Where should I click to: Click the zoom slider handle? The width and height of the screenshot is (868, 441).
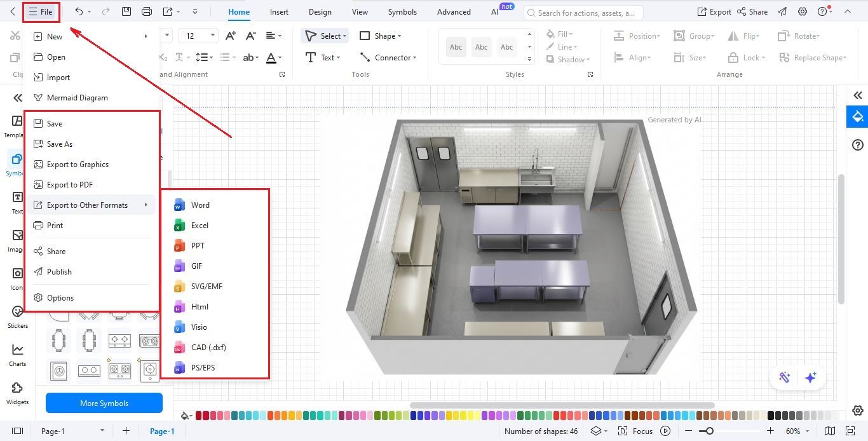point(710,431)
